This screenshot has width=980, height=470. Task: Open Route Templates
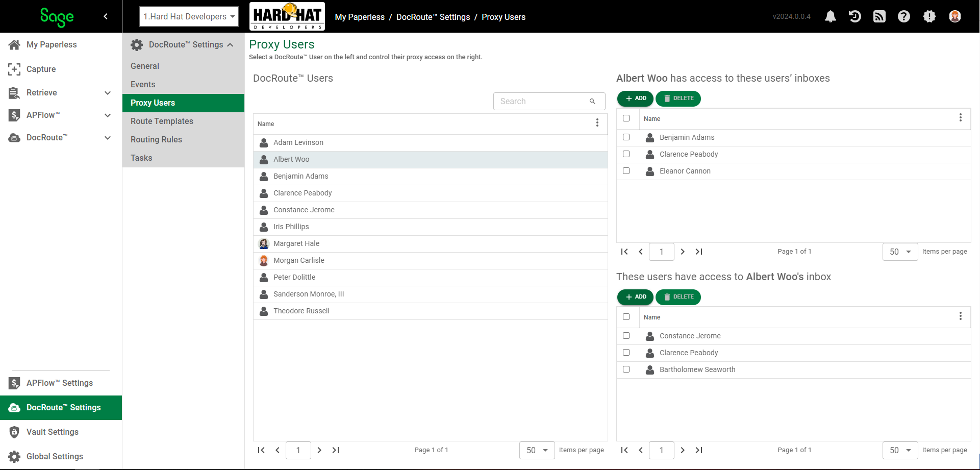[183, 121]
